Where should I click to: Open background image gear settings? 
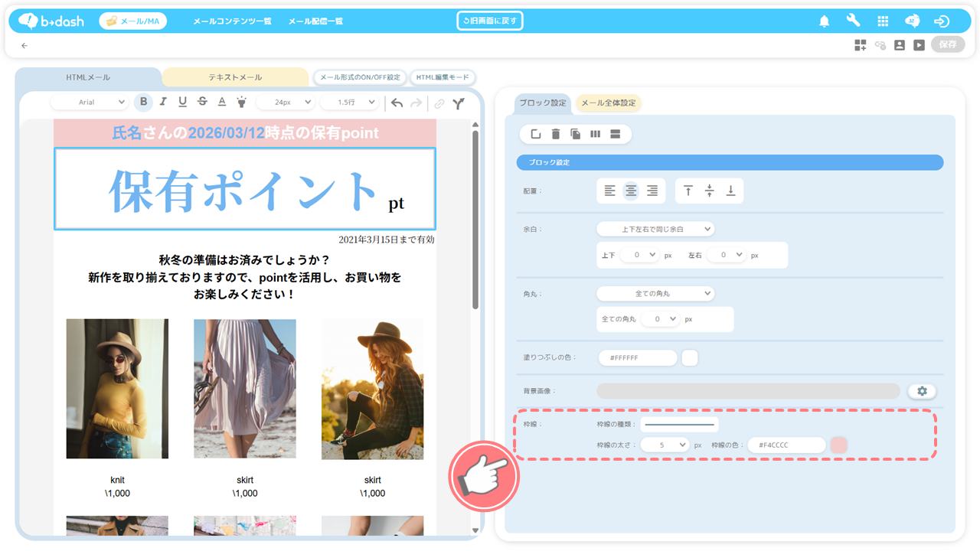[x=922, y=391]
